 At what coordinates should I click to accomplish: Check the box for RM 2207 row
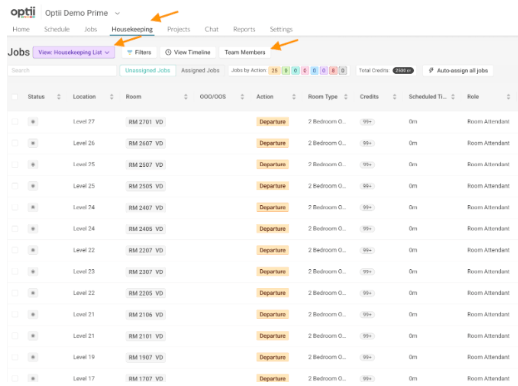pyautogui.click(x=15, y=250)
